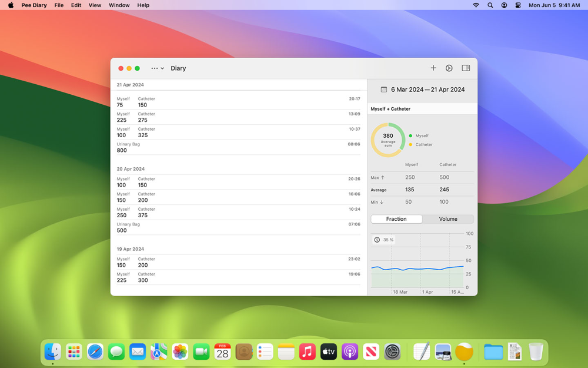Open Podcasts from the Dock
The width and height of the screenshot is (588, 368).
coord(350,352)
